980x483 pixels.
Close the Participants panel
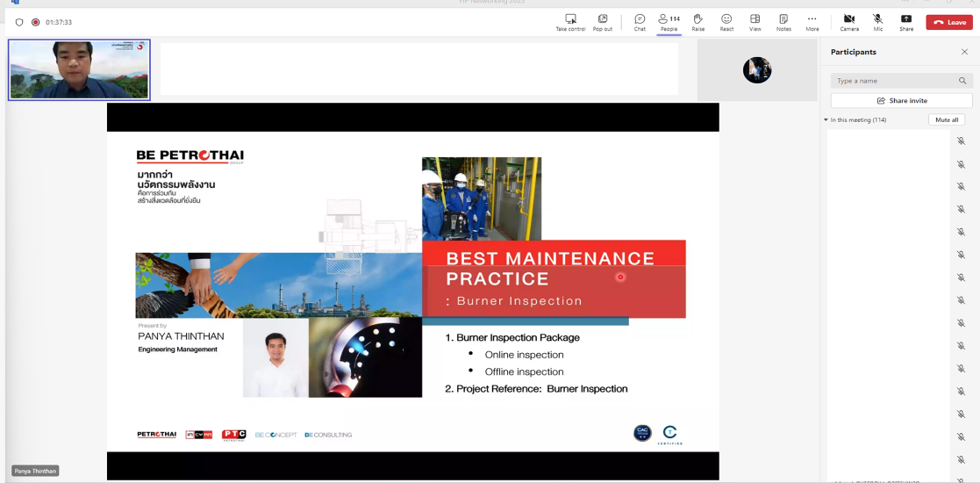pos(964,52)
